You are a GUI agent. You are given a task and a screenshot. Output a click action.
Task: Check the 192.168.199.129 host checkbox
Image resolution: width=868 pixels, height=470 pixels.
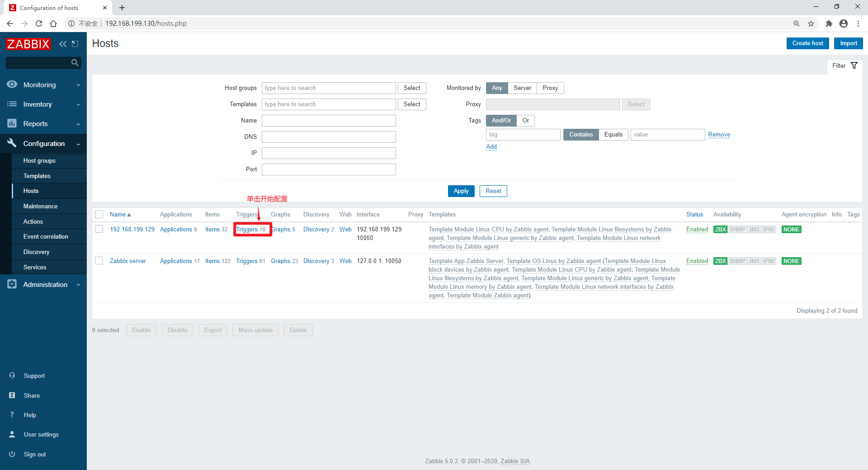pos(99,229)
